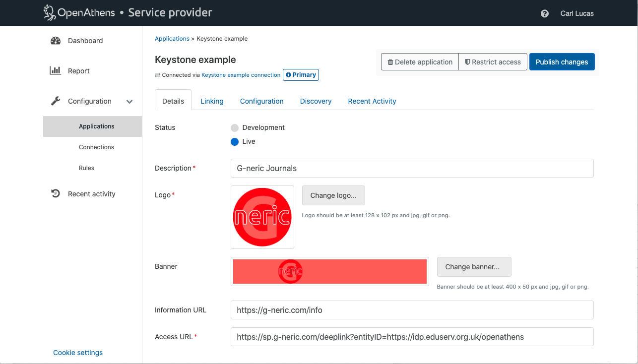Switch to the Linking tab
Image resolution: width=638 pixels, height=364 pixels.
[x=212, y=101]
